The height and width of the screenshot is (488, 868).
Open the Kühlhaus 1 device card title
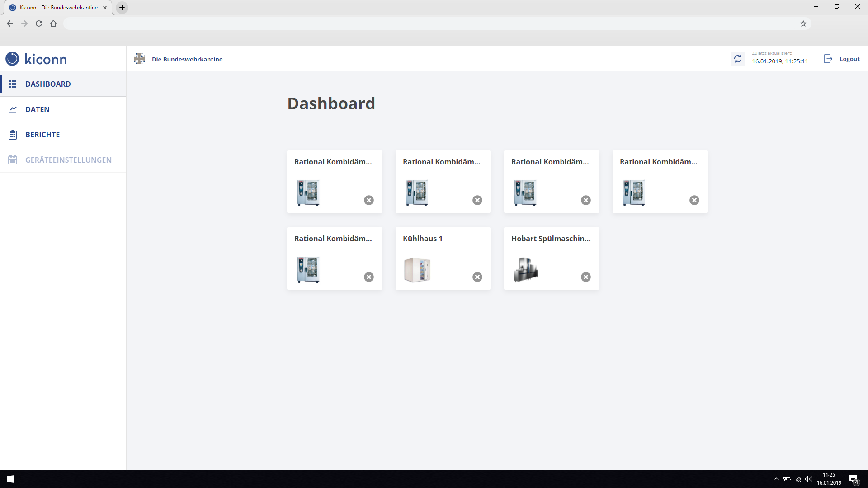pos(423,239)
